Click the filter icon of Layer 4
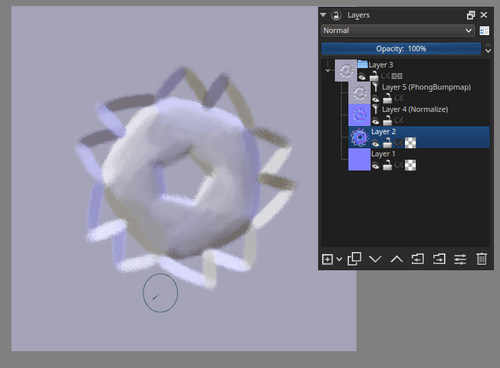Screen dimensions: 500x368 (x=375, y=109)
